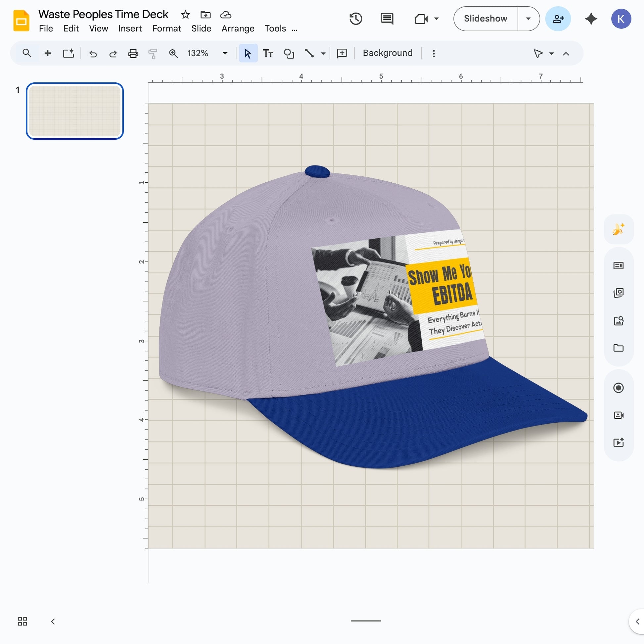Add a comment with toolbar icon
The image size is (644, 644).
coord(342,53)
